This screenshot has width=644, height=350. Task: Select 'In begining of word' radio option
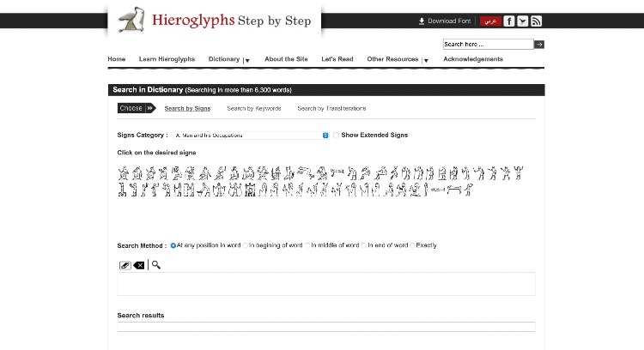pos(246,245)
